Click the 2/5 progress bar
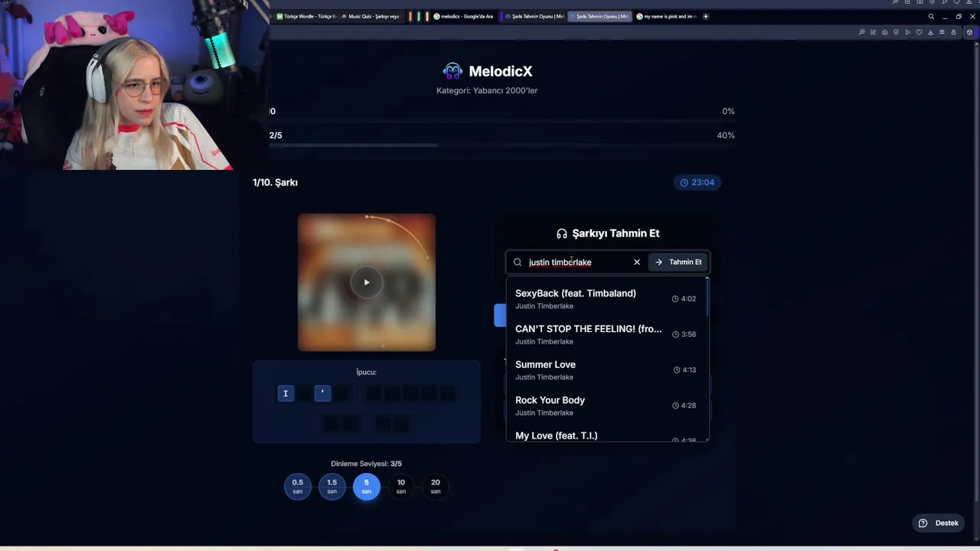 coord(502,145)
